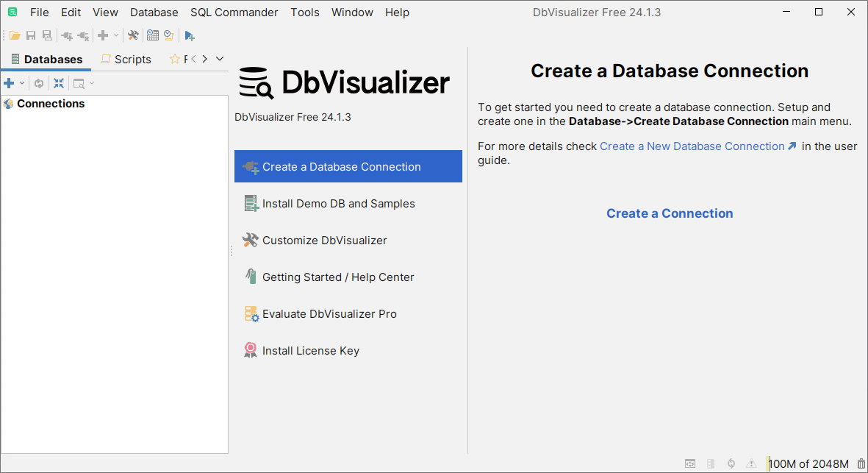Open the Database menu
Viewport: 868px width, 473px height.
pyautogui.click(x=154, y=13)
